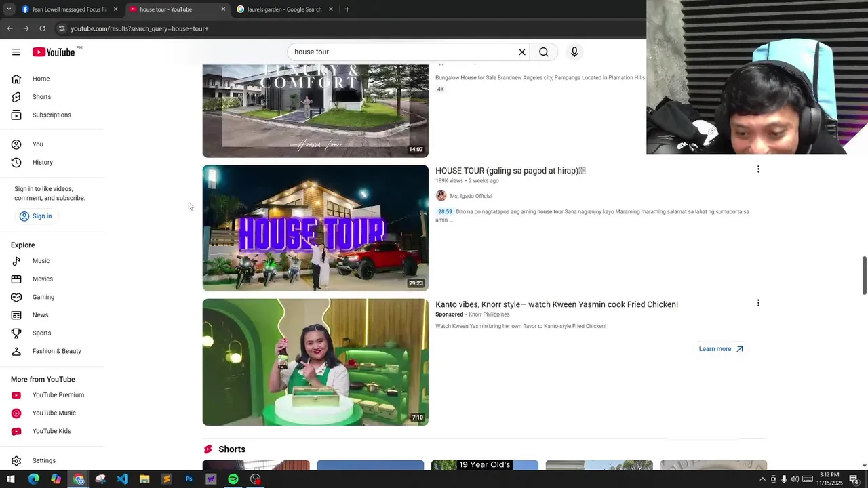This screenshot has width=868, height=488.
Task: Open the 4K Bungalow House result description
Action: point(540,78)
